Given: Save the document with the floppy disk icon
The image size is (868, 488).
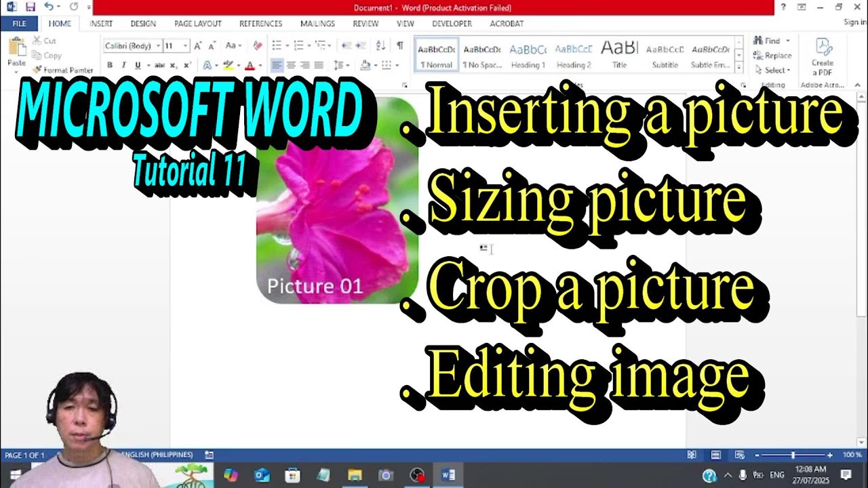Looking at the screenshot, I should point(31,7).
